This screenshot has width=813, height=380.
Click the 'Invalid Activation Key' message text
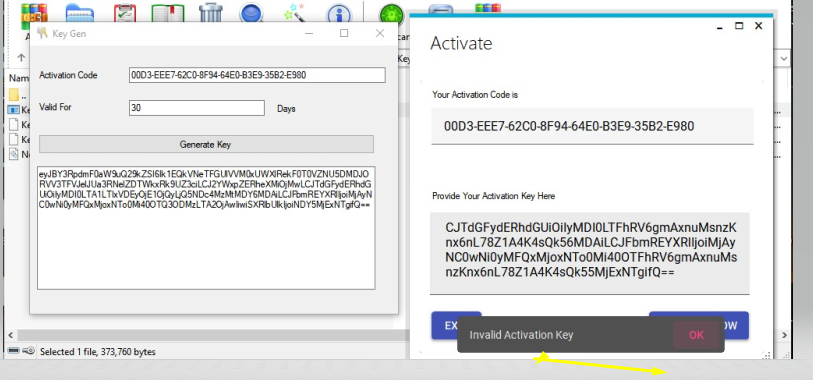click(521, 335)
